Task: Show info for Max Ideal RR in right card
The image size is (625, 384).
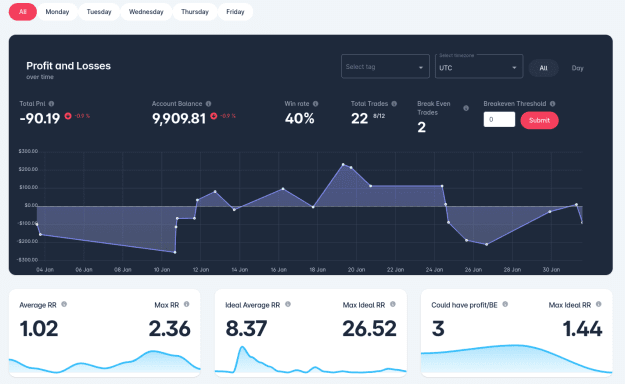Action: pyautogui.click(x=598, y=304)
